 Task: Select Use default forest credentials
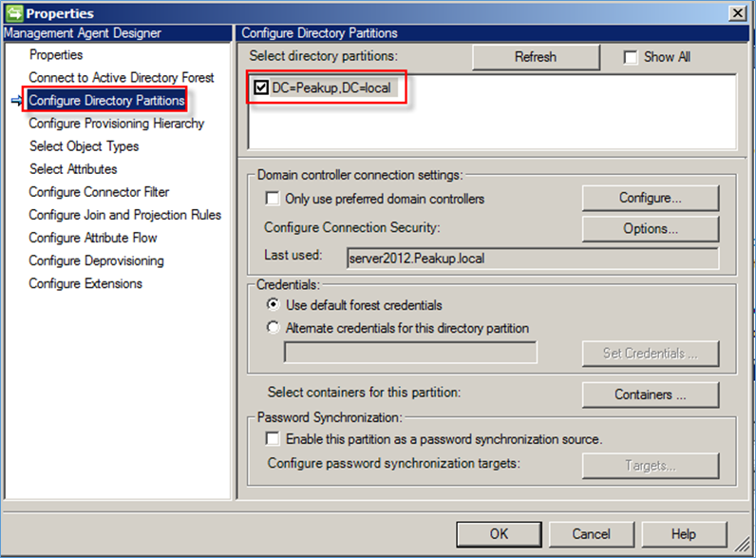(x=273, y=304)
